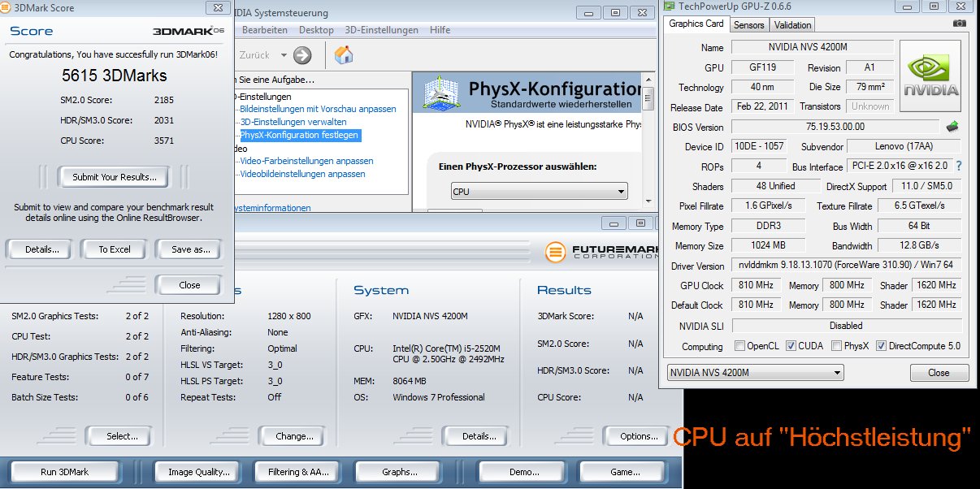Open Videobildeinstellungen anpassen

point(302,174)
